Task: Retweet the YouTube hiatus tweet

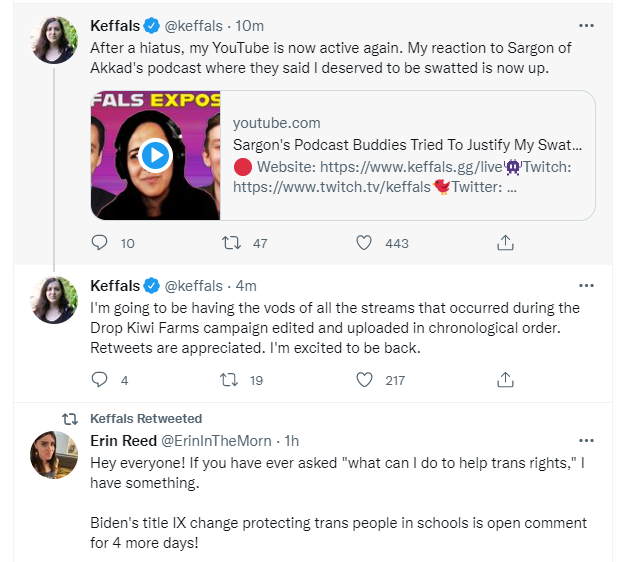Action: pyautogui.click(x=230, y=243)
